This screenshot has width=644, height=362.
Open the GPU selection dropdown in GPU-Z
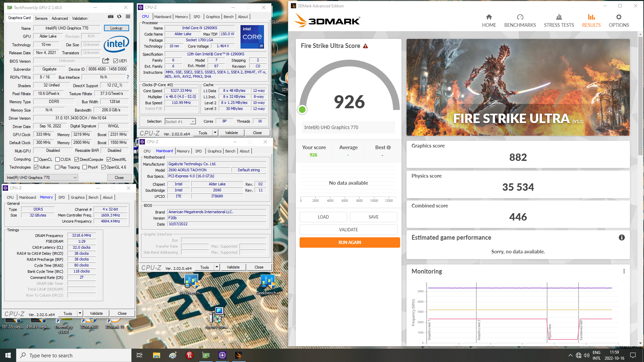tap(42, 178)
